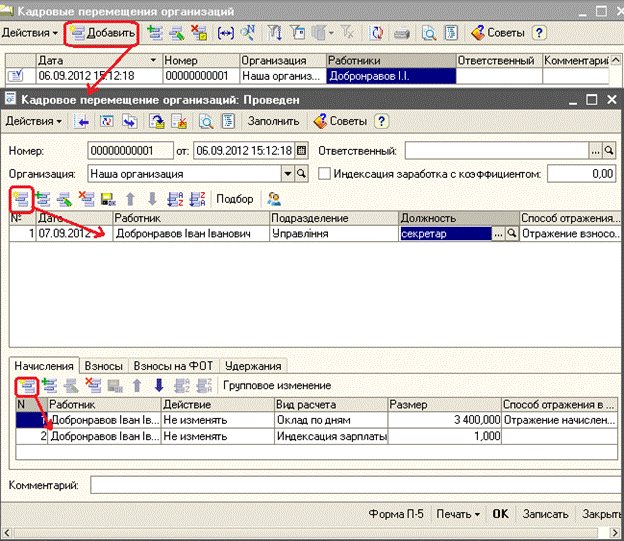The width and height of the screenshot is (624, 541).
Task: Open Действия menu in the list window
Action: (30, 33)
